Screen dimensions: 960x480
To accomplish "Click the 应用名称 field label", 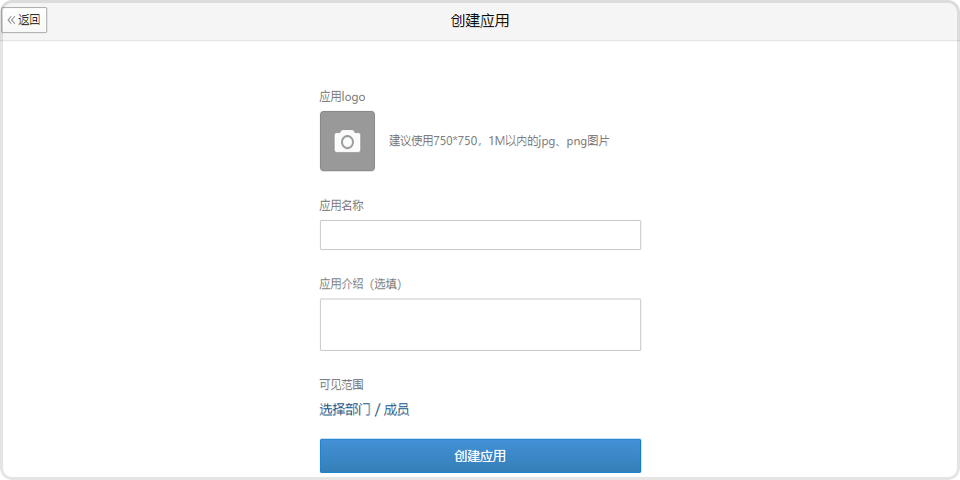I will (340, 205).
